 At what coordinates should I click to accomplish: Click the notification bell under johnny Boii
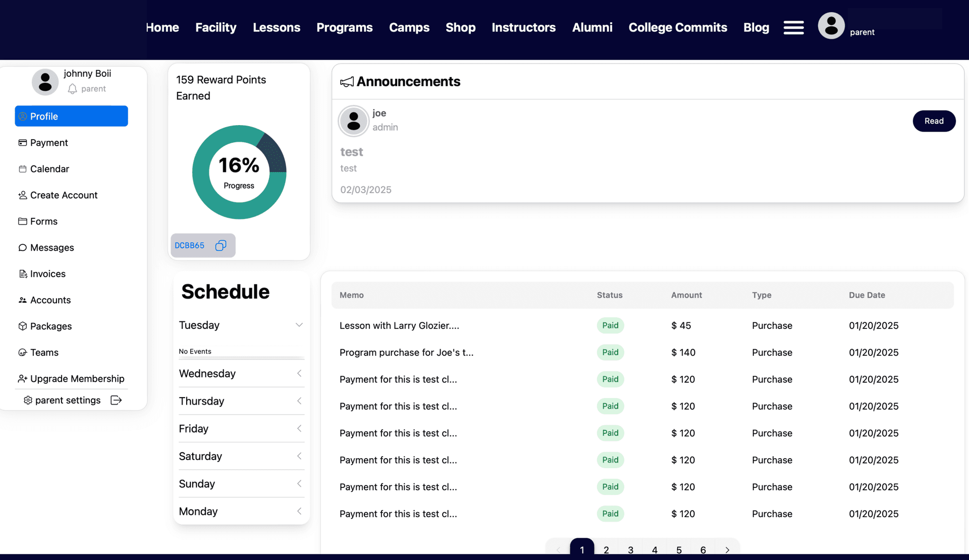click(x=73, y=89)
